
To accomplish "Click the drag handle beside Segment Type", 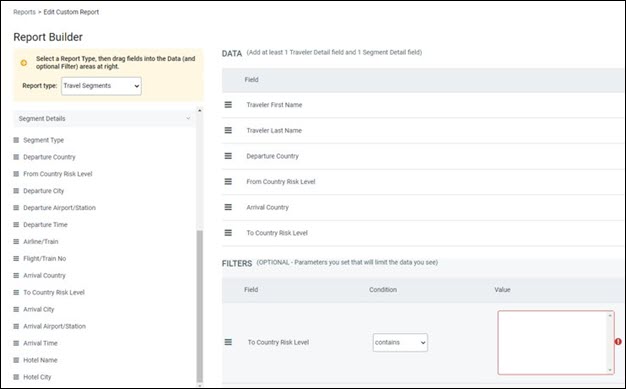I will [16, 140].
